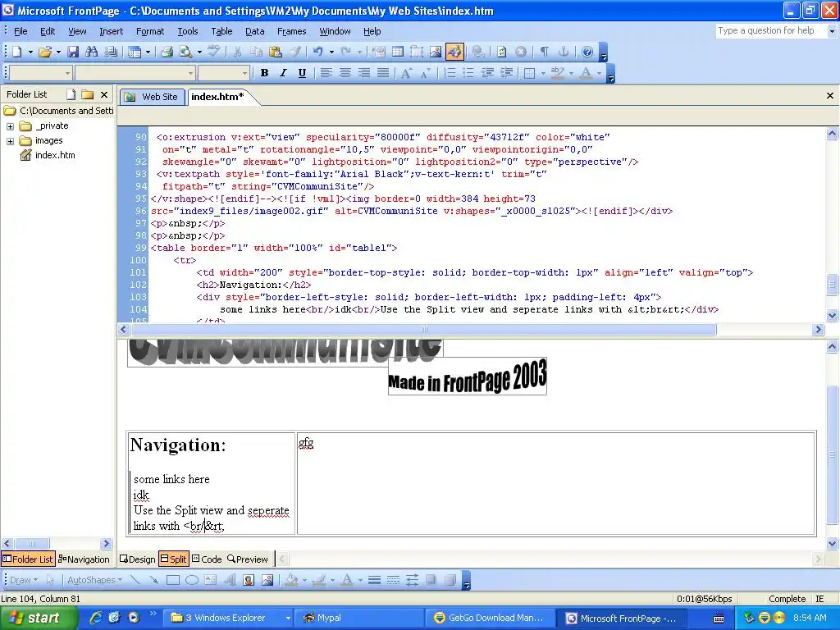Open the Undo history dropdown arrow
Viewport: 840px width, 630px height.
pos(331,52)
